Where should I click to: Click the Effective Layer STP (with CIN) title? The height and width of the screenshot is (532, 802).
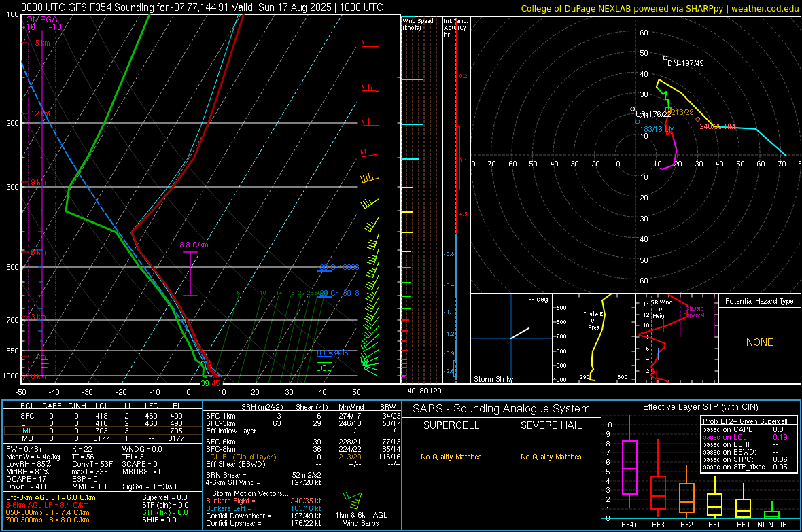700,407
